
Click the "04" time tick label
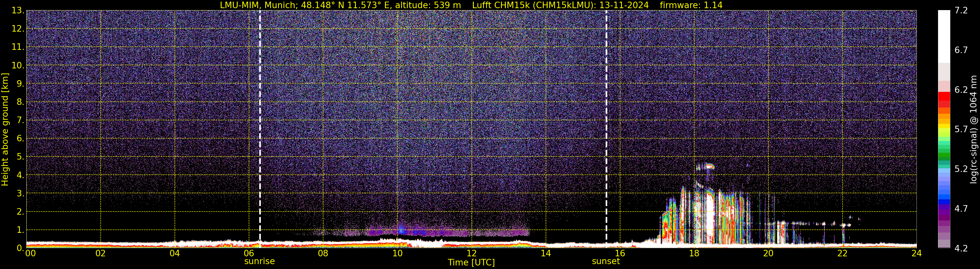(175, 254)
